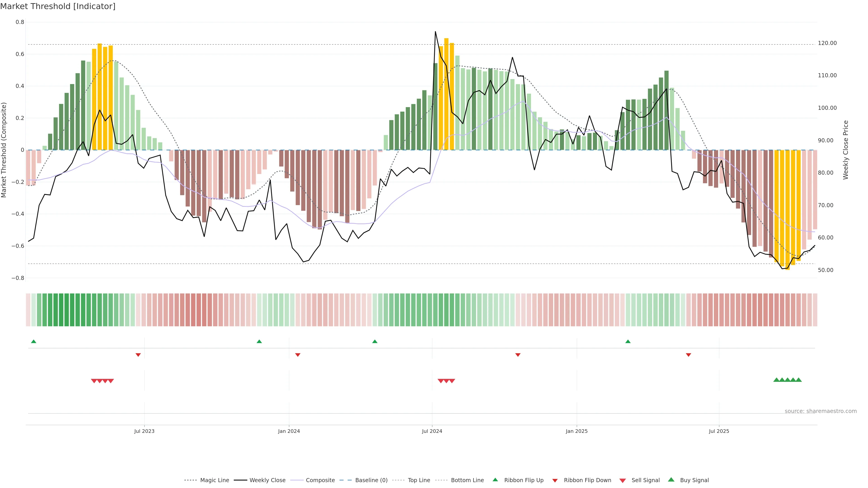The width and height of the screenshot is (868, 488).
Task: Click tallest yellow bar near Jul 2024
Action: (446, 94)
